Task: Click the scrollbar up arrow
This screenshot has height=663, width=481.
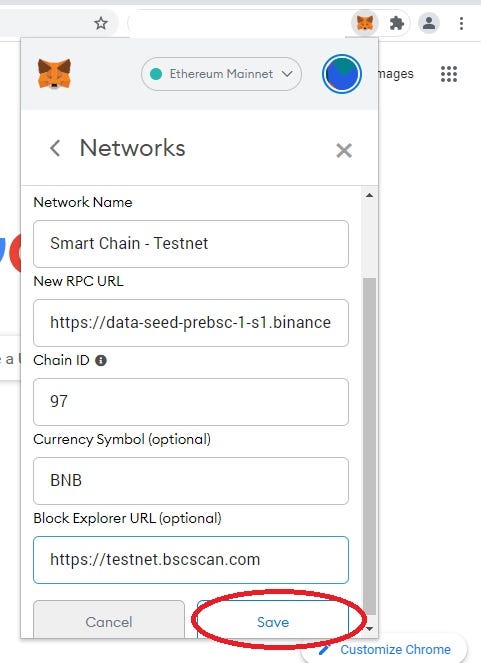Action: [369, 195]
